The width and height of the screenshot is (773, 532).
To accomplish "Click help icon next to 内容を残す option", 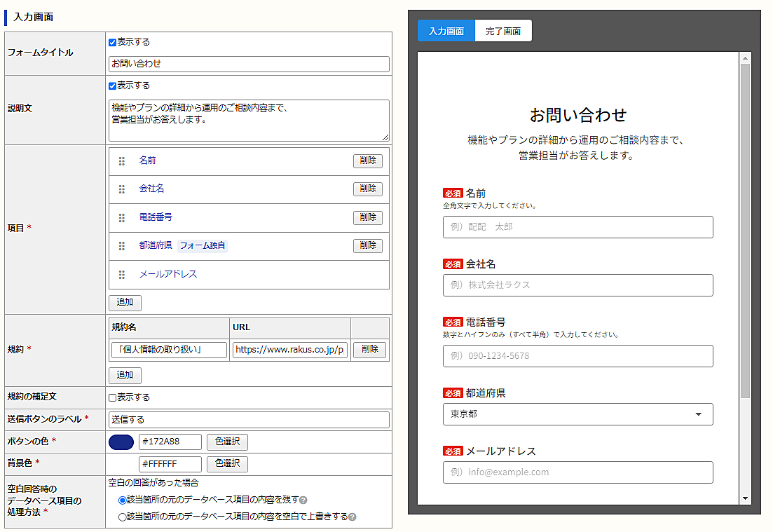I will click(303, 500).
